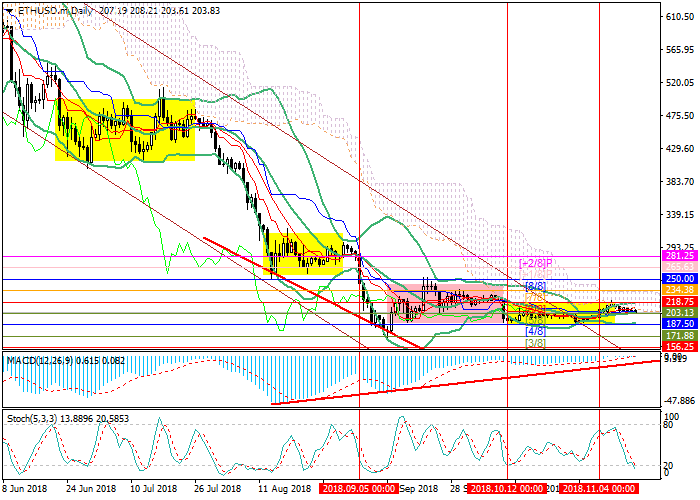
Task: Click the 250.00 blue price label
Action: click(x=679, y=279)
